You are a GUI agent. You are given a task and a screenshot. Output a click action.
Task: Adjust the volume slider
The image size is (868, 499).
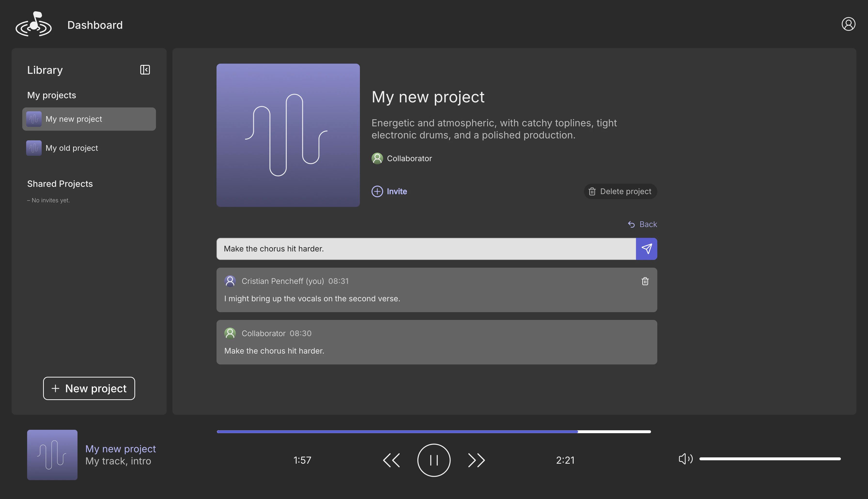pyautogui.click(x=770, y=459)
